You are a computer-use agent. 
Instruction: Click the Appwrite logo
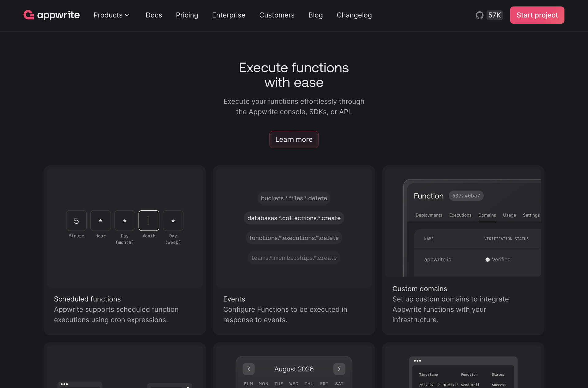tap(51, 15)
